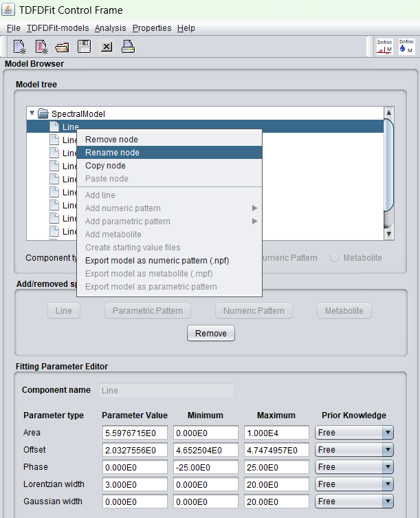
Task: Click the Component name text field
Action: point(166,390)
